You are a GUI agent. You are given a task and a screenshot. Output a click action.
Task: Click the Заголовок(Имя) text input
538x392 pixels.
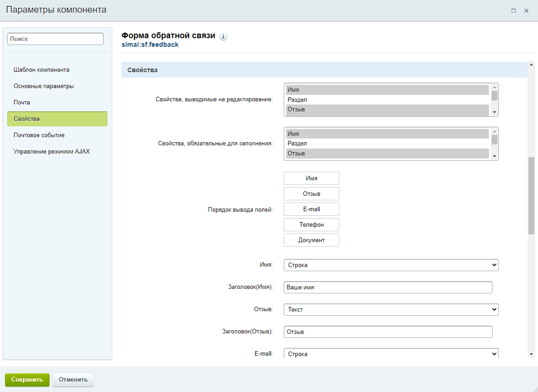pos(387,288)
